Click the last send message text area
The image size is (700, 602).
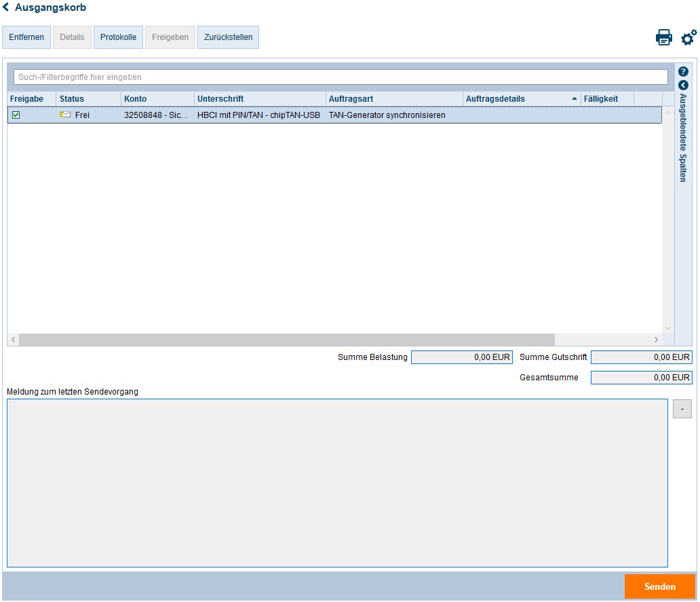pos(337,483)
